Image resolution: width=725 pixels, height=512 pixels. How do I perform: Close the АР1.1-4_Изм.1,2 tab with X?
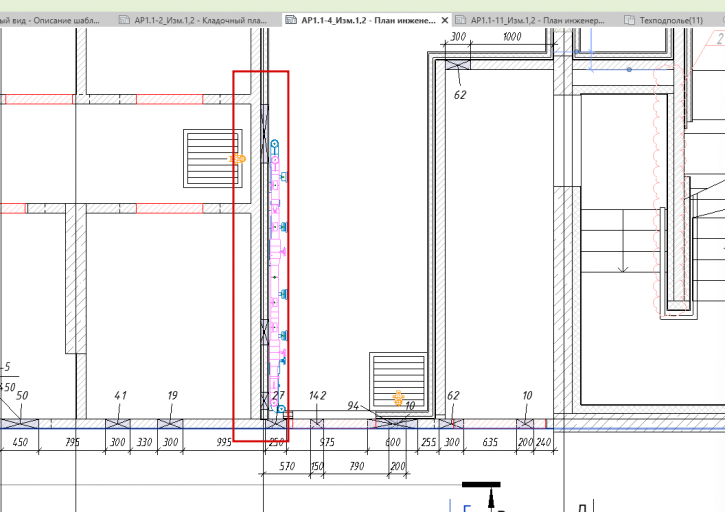[x=444, y=20]
